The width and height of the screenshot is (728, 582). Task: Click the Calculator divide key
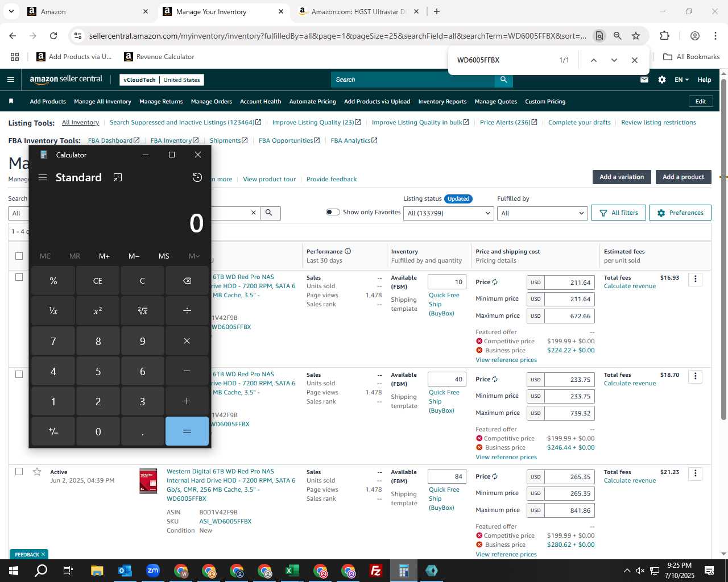click(187, 311)
